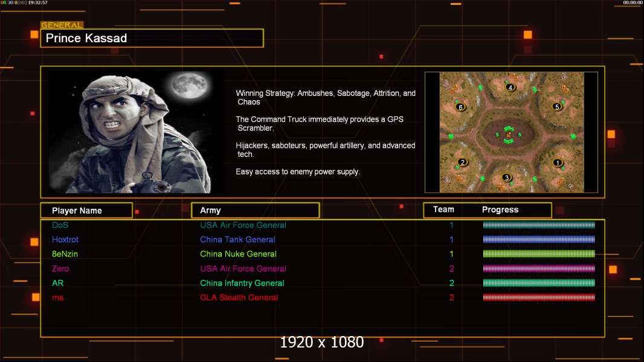Click DoS's USA Air Force General army
The height and width of the screenshot is (362, 644).
pyautogui.click(x=243, y=225)
